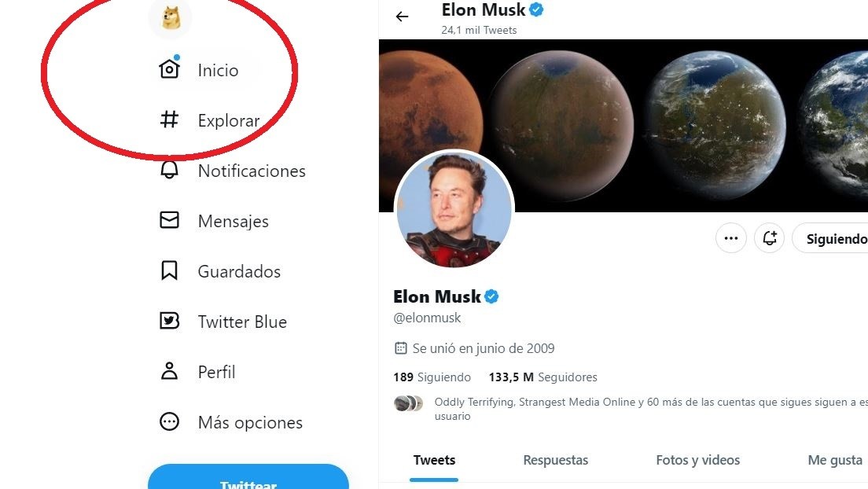
Task: Open the three-dot more options menu
Action: point(730,237)
